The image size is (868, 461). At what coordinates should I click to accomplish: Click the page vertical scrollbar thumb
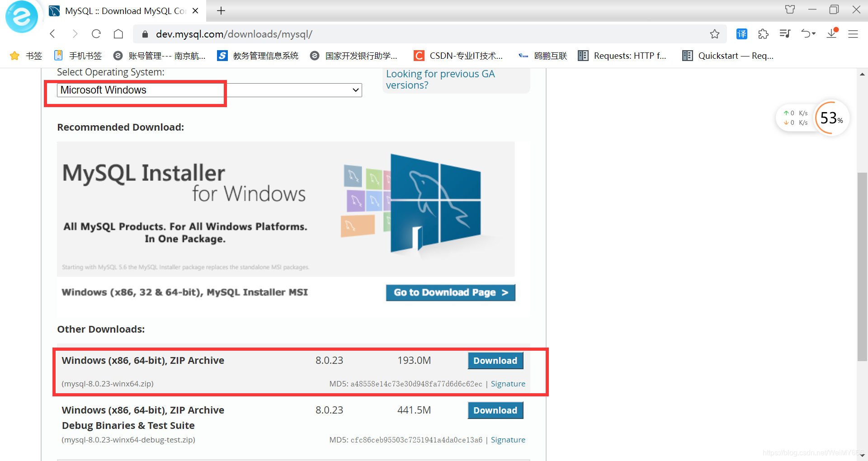click(862, 267)
